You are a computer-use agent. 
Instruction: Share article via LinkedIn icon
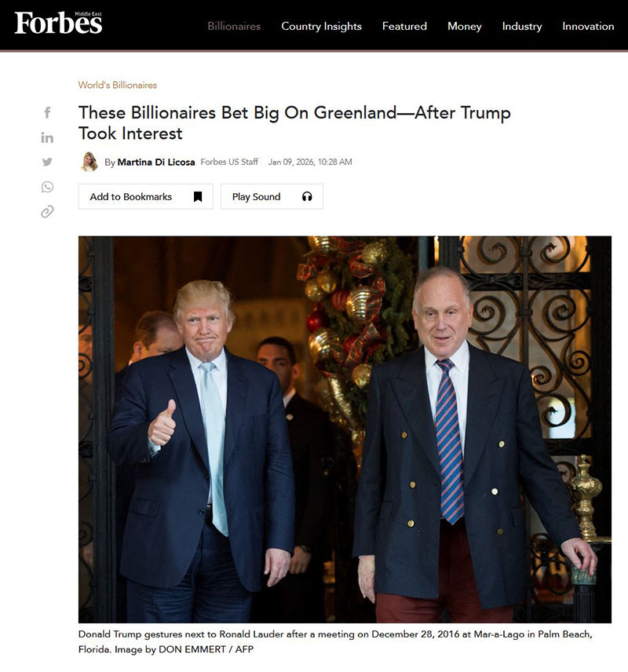(47, 137)
